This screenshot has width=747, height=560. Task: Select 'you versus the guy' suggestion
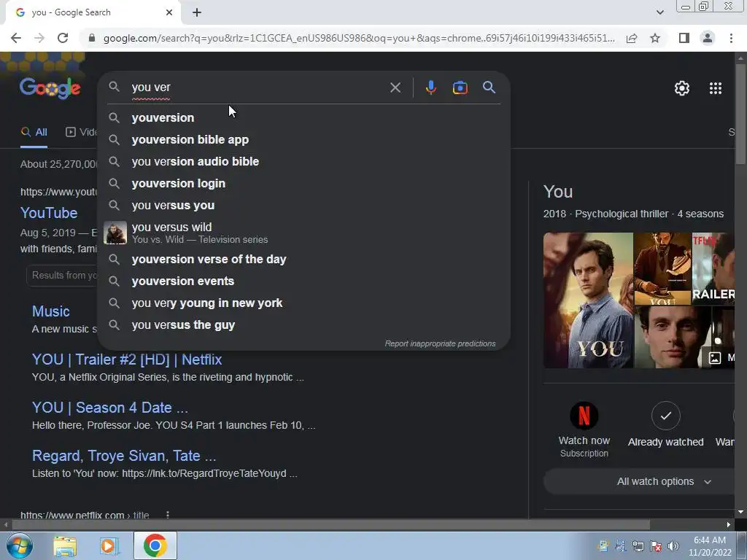[303, 324]
